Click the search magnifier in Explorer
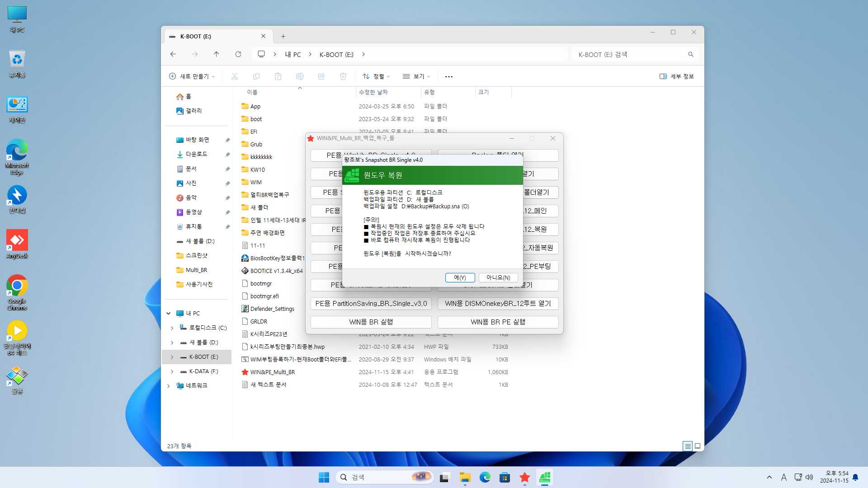The image size is (868, 488). click(x=690, y=54)
